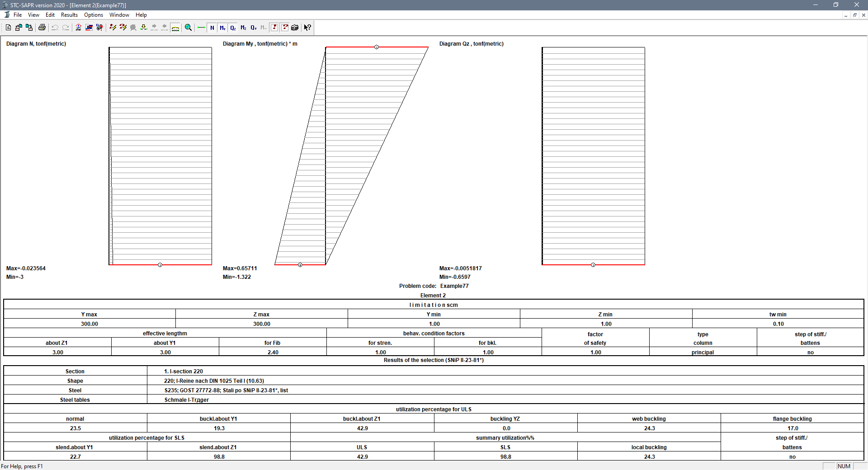Toggle the Qz diagram display button
Screen dimensions: 868x470
coord(233,28)
